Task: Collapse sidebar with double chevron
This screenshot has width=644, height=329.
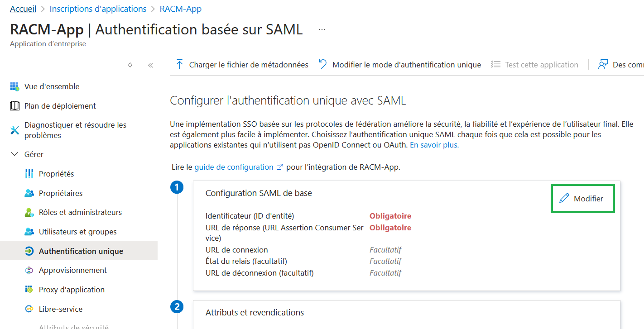Action: tap(150, 65)
